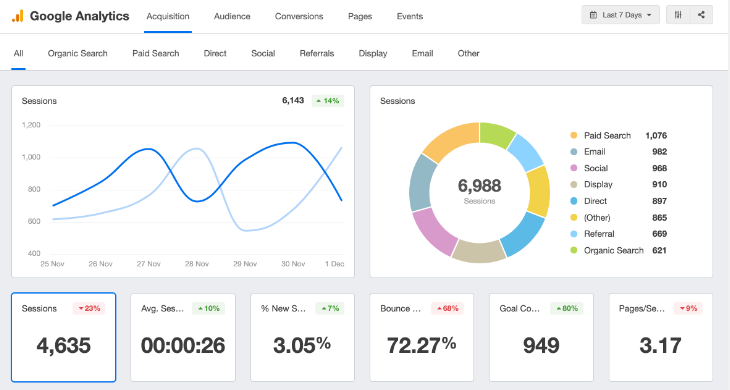Click the Social legend label
Screen dimensions: 730x390
click(596, 168)
